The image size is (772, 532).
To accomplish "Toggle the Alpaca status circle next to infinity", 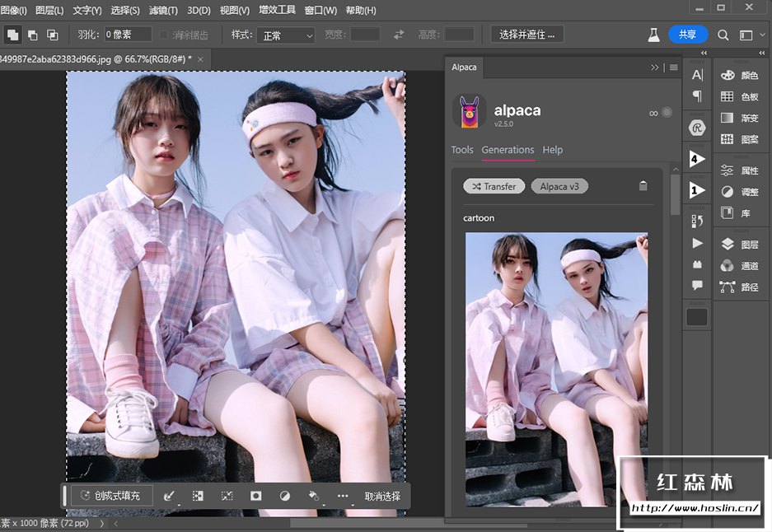I will point(667,113).
